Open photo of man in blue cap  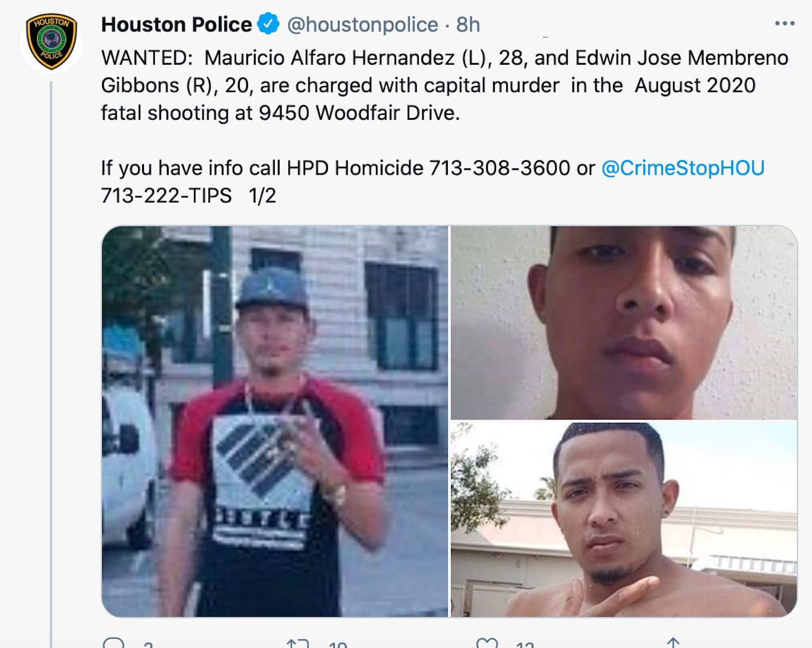[x=275, y=421]
